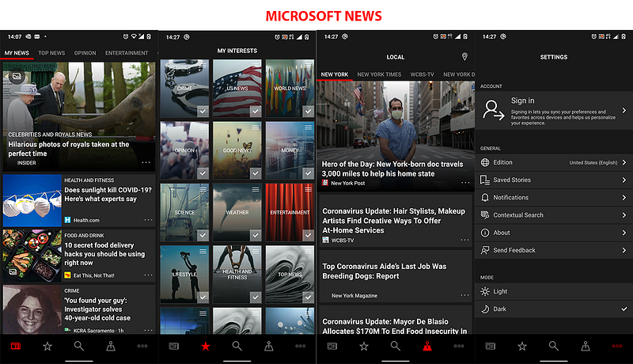Viewport: 633px width, 364px height.
Task: Uncheck the Money interest checkmark
Action: point(308,173)
